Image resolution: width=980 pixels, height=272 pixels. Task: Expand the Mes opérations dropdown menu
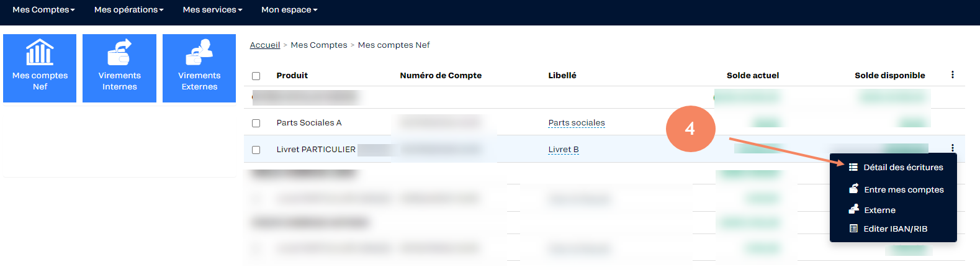[x=129, y=9]
